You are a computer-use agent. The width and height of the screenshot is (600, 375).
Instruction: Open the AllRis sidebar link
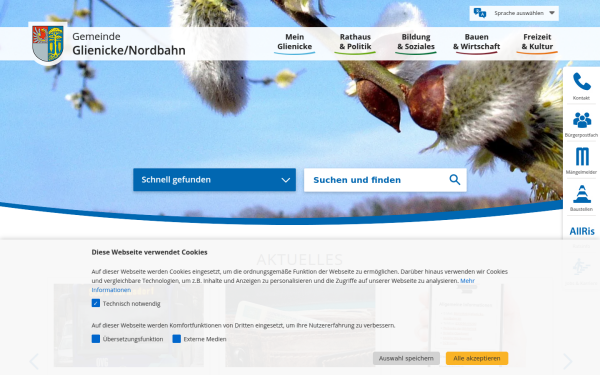pos(582,231)
